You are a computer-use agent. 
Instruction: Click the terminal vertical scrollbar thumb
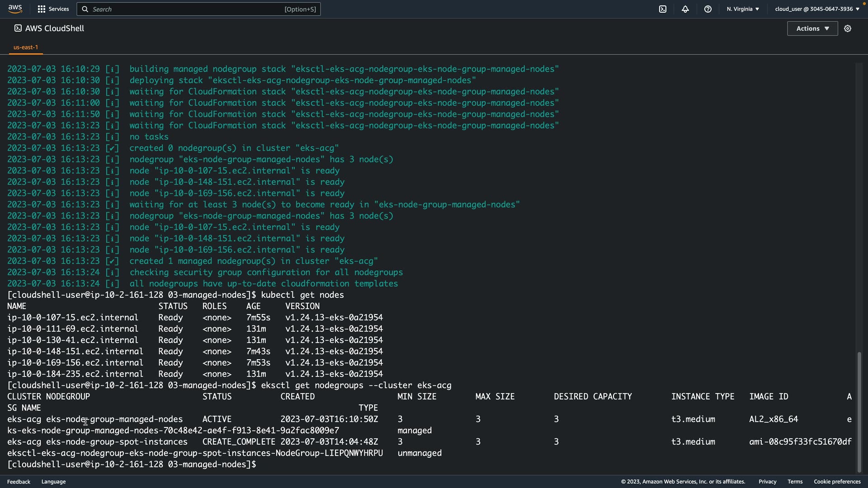(x=859, y=411)
